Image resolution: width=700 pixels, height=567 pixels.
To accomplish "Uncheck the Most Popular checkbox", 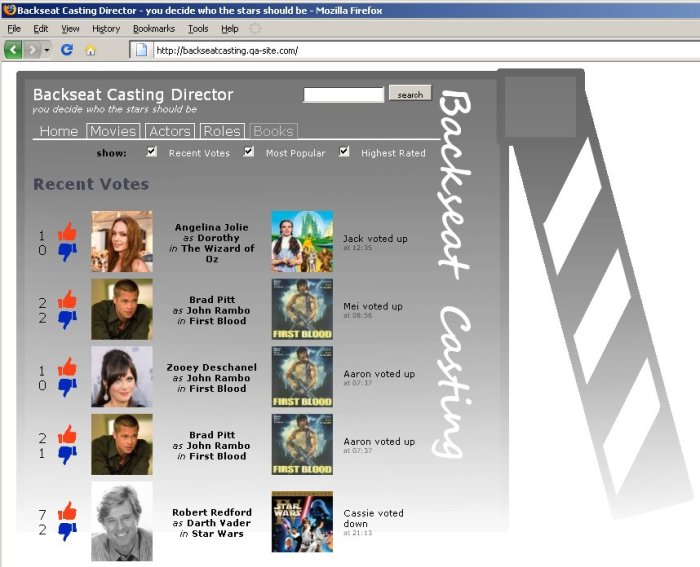I will (x=249, y=151).
